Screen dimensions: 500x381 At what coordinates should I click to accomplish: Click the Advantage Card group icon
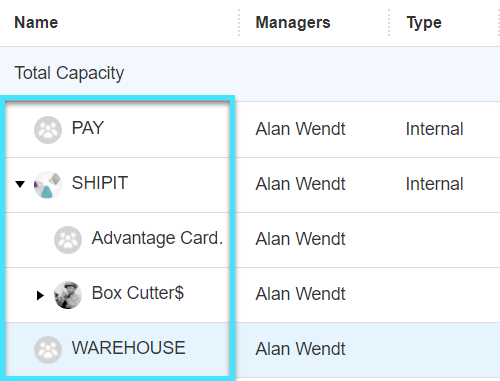pos(68,240)
